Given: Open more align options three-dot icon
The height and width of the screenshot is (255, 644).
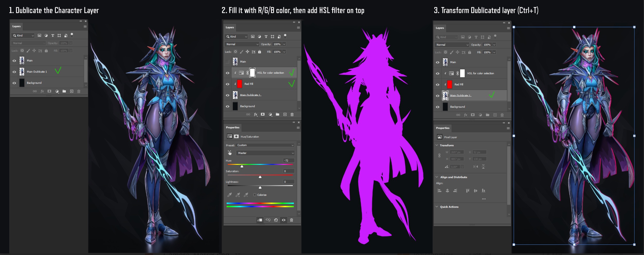Looking at the screenshot, I should pos(484,199).
